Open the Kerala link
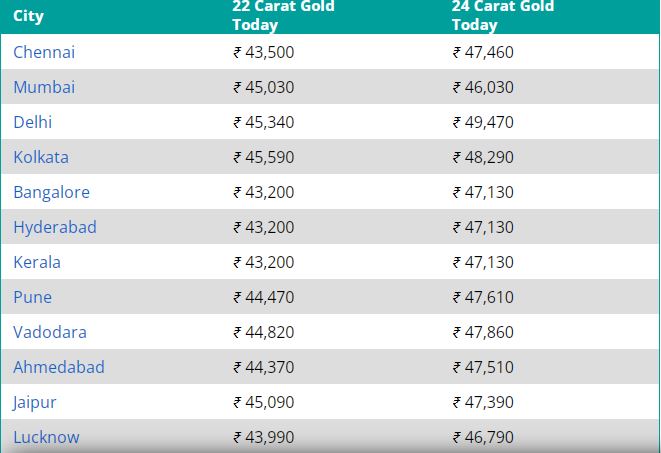Image resolution: width=661 pixels, height=453 pixels. coord(37,262)
